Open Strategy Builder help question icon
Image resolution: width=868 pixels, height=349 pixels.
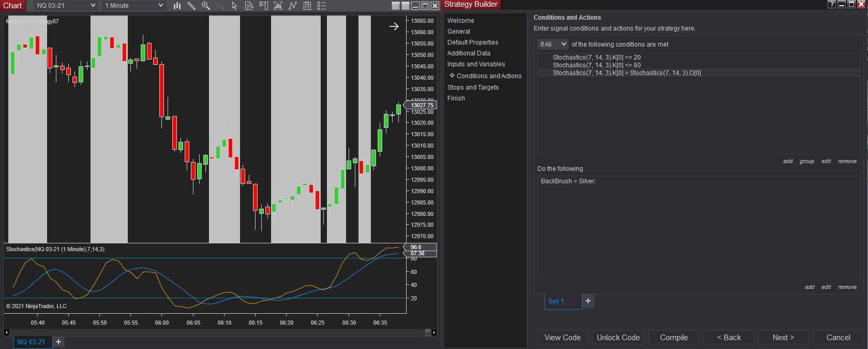click(x=832, y=4)
